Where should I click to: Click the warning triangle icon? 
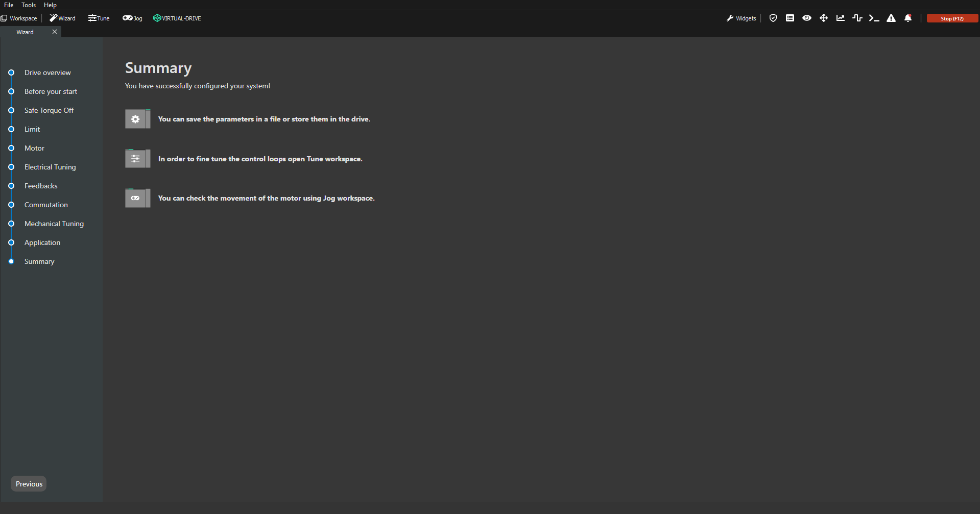pos(891,18)
